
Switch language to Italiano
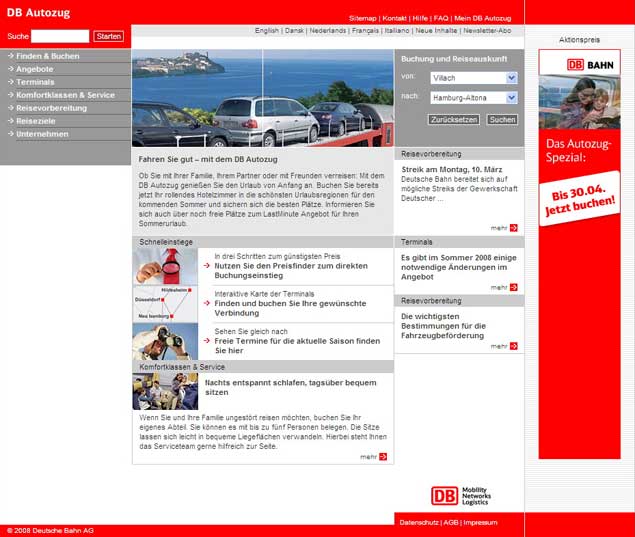click(x=397, y=30)
